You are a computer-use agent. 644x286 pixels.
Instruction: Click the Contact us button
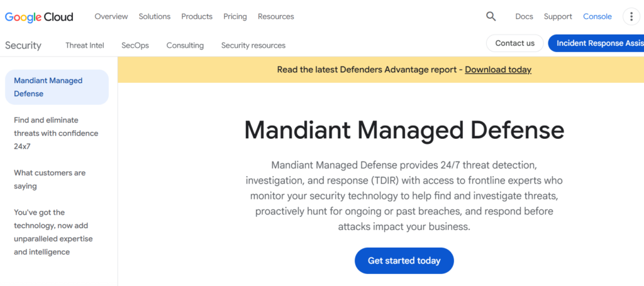tap(514, 43)
